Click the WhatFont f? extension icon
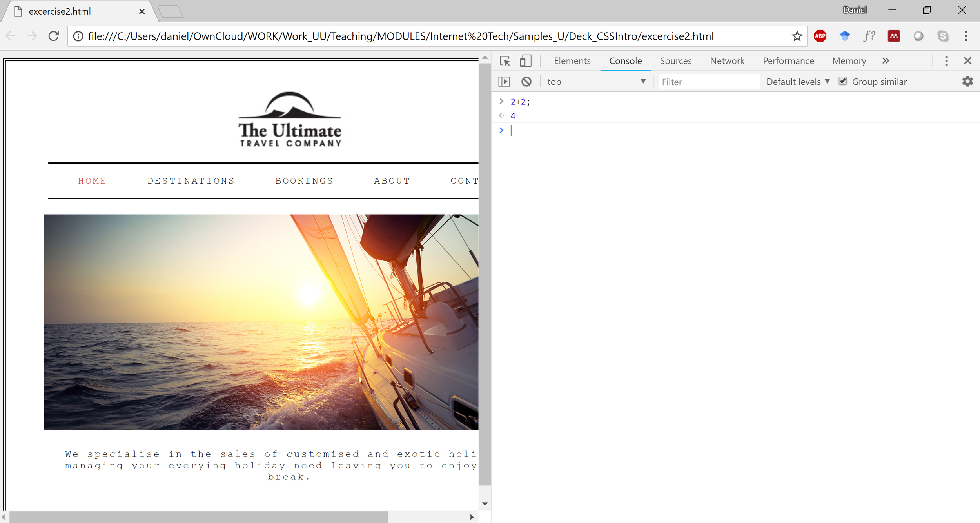The width and height of the screenshot is (980, 523). (x=869, y=36)
